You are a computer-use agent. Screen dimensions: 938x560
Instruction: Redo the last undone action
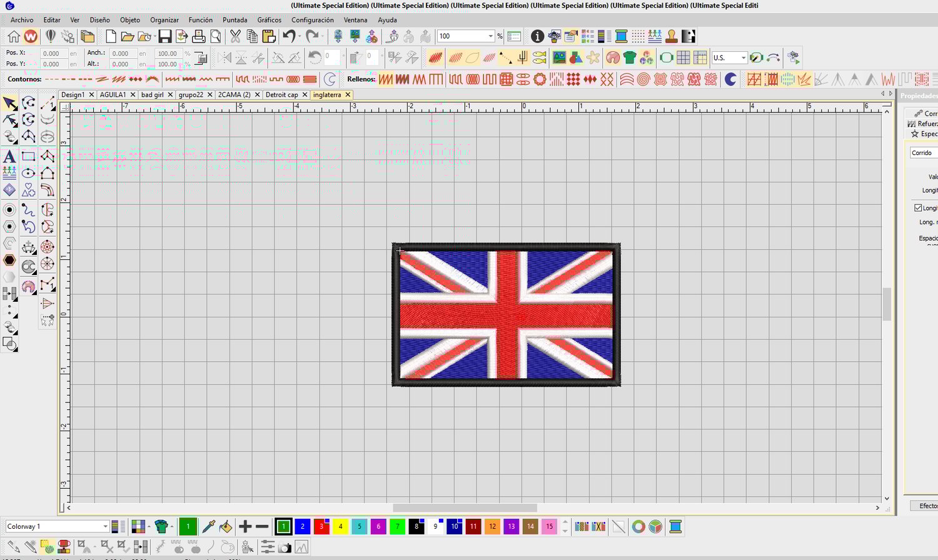[x=311, y=36]
